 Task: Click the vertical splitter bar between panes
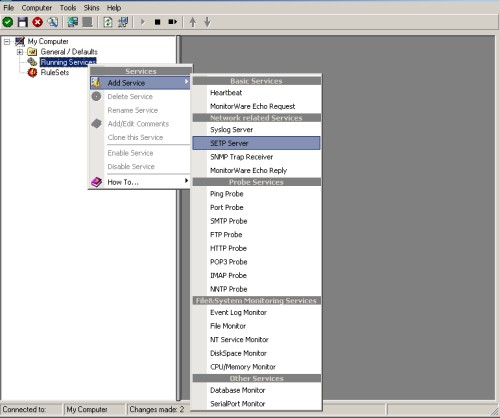point(179,218)
